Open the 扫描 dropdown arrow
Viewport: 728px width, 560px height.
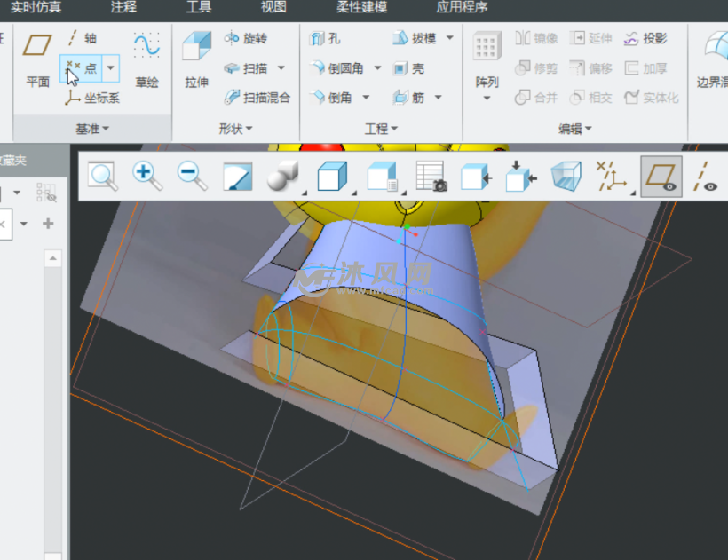click(281, 68)
